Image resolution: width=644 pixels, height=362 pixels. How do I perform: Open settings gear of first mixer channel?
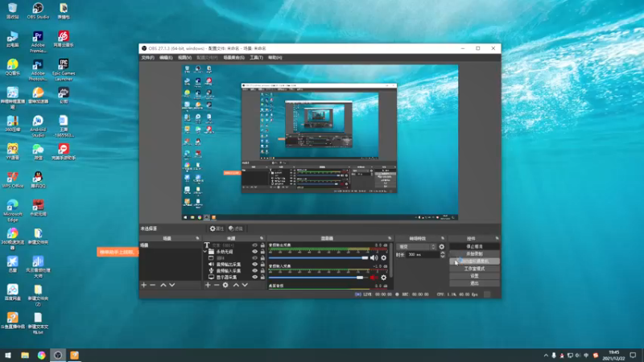pos(384,257)
